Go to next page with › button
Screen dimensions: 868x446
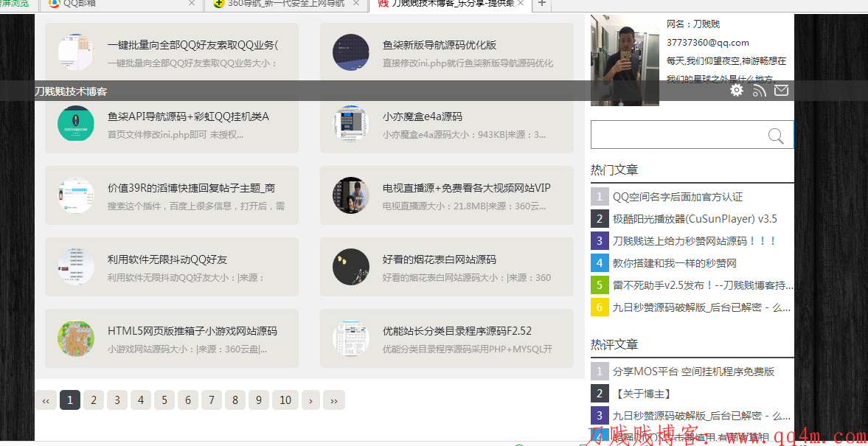pyautogui.click(x=311, y=400)
